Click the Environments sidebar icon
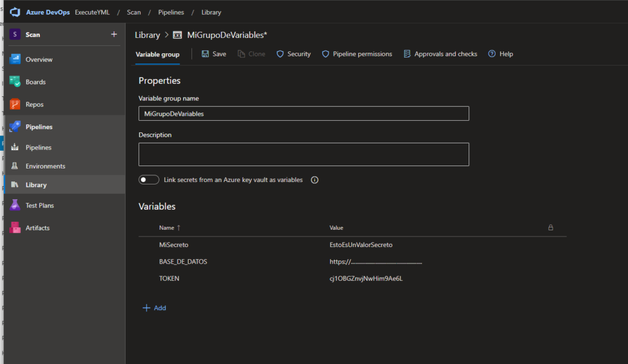This screenshot has width=628, height=364. pyautogui.click(x=15, y=166)
